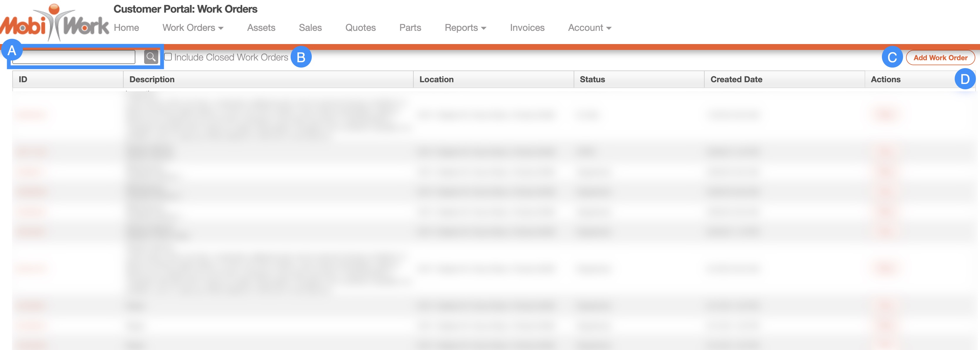
Task: Open the Reports dropdown menu
Action: point(465,28)
